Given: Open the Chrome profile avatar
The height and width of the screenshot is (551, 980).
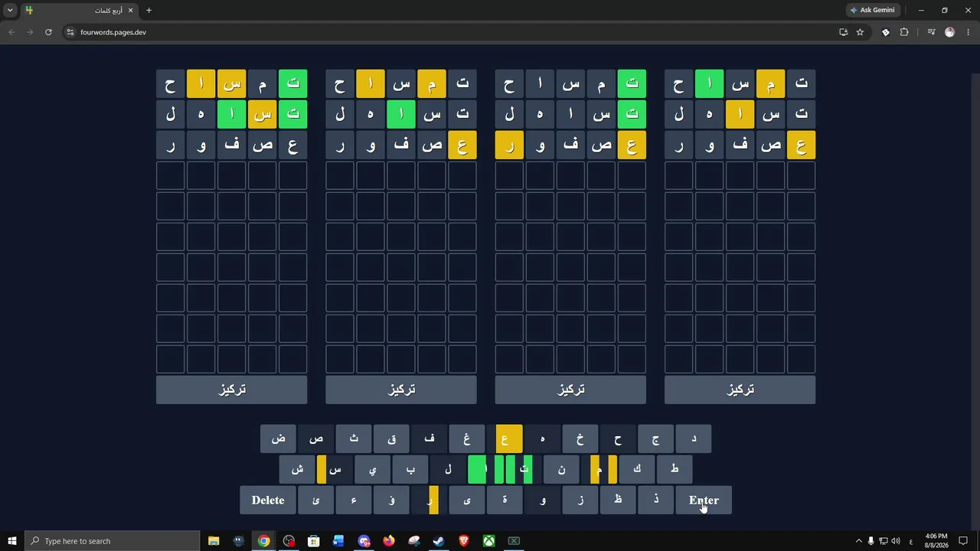Looking at the screenshot, I should [950, 32].
